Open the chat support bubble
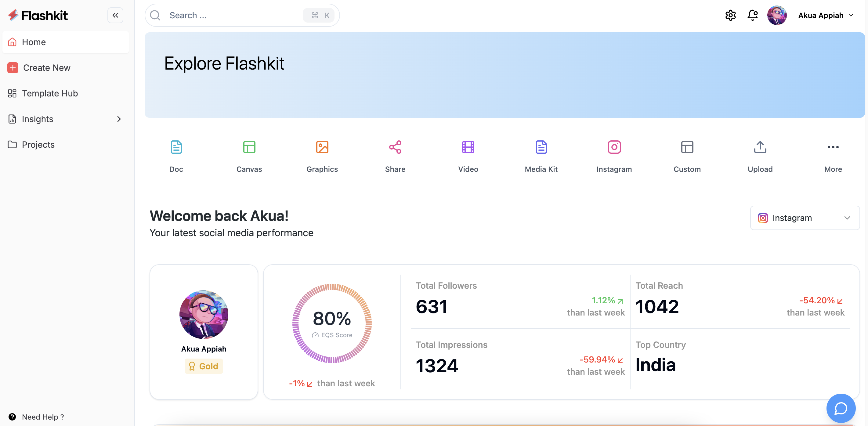The height and width of the screenshot is (426, 868). [841, 408]
